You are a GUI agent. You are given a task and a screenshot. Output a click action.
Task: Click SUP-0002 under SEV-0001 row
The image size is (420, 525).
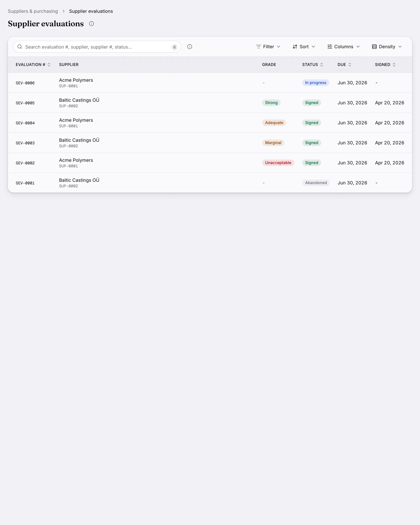pyautogui.click(x=68, y=186)
